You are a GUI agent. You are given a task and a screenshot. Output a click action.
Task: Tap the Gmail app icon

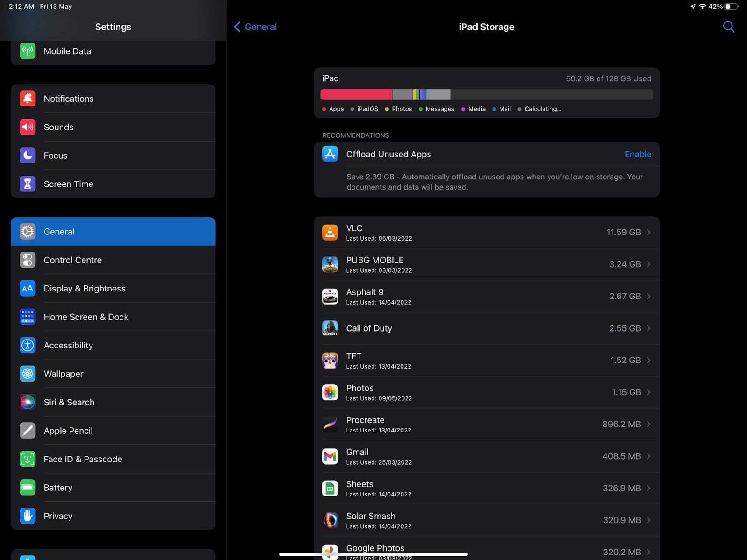click(x=330, y=456)
